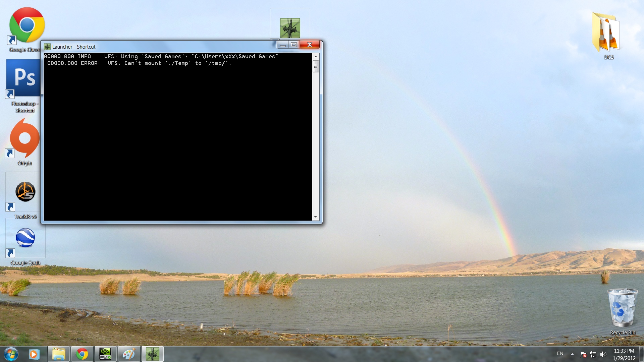Open Action Center flag in system tray

[x=583, y=354]
